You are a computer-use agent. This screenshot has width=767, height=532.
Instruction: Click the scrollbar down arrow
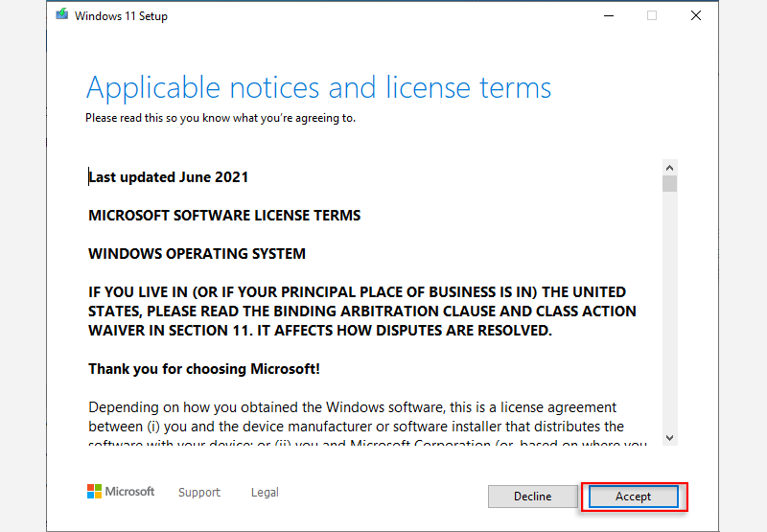669,438
